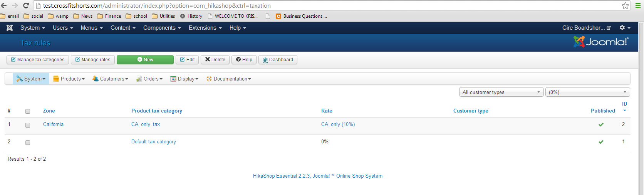Image resolution: width=644 pixels, height=195 pixels.
Task: Click the Edit toolbar button
Action: click(x=188, y=60)
